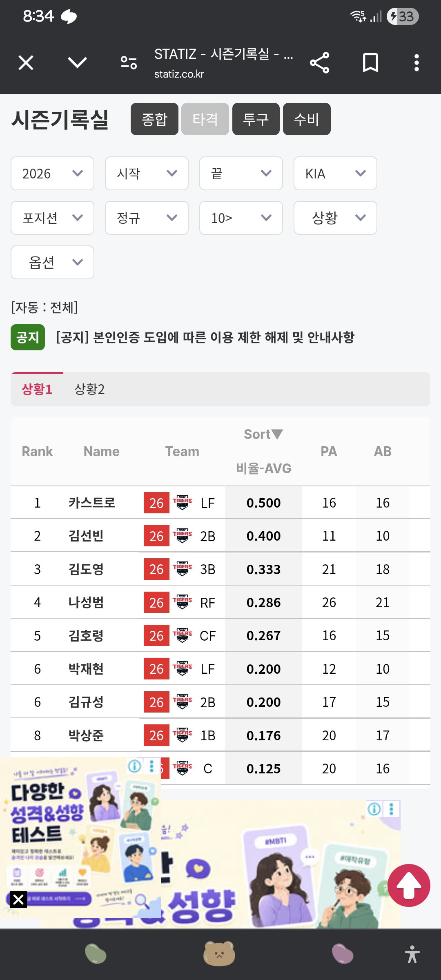This screenshot has width=441, height=980.
Task: Open player 김도영's profile link
Action: point(86,569)
